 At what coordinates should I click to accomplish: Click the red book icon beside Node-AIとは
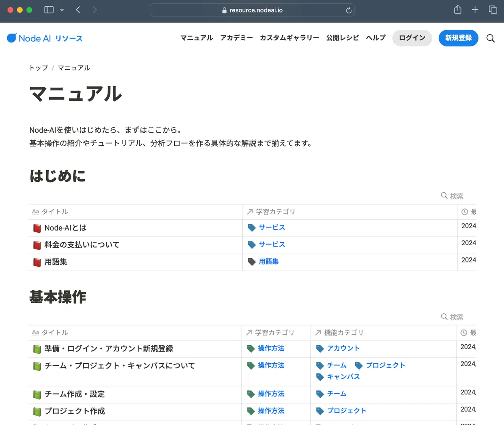pyautogui.click(x=37, y=228)
